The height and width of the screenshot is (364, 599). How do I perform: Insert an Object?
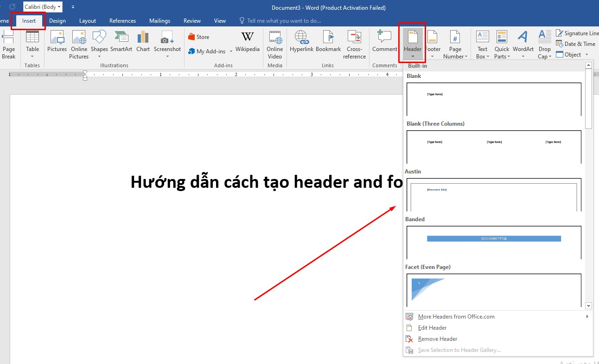[x=569, y=55]
